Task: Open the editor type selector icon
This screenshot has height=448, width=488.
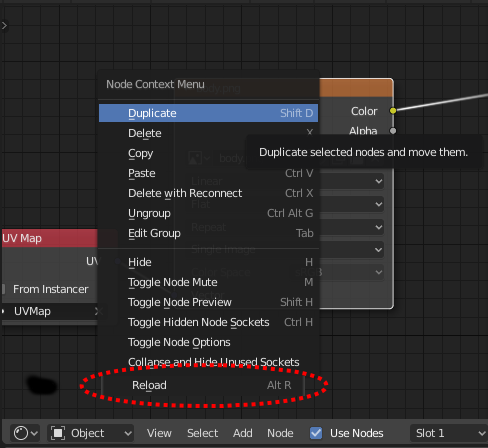Action: (25, 433)
